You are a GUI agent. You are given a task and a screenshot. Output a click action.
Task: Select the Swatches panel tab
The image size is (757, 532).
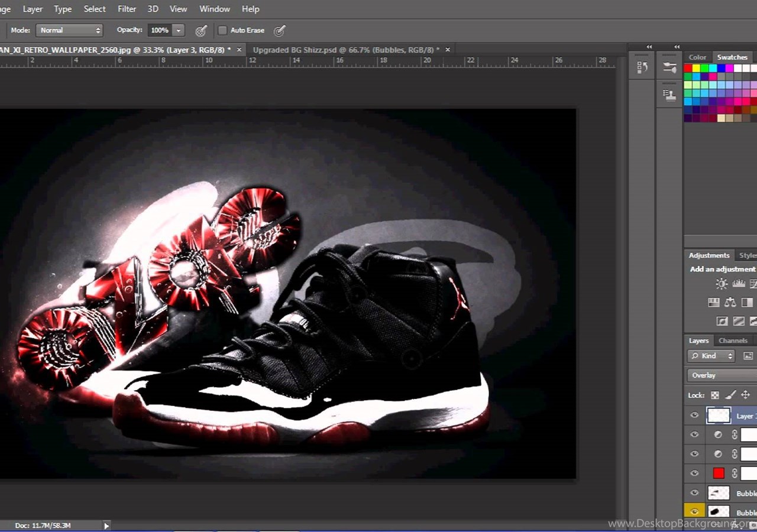coord(732,57)
